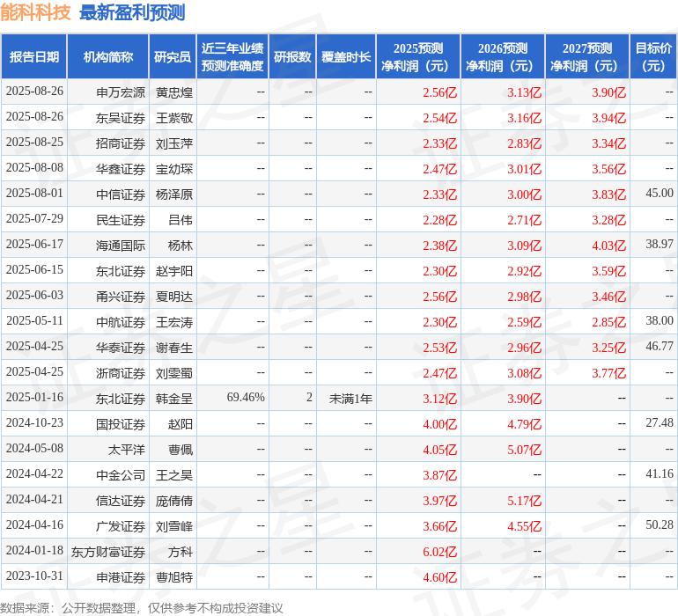The width and height of the screenshot is (678, 616).
Task: Open the 中金公司 institution entry
Action: 120,474
